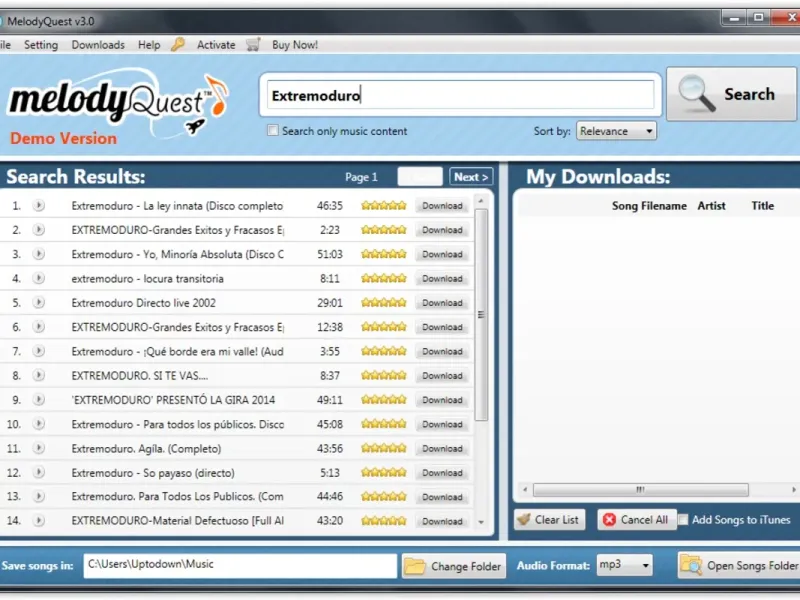Click Change Folder button
800x600 pixels.
coord(454,566)
